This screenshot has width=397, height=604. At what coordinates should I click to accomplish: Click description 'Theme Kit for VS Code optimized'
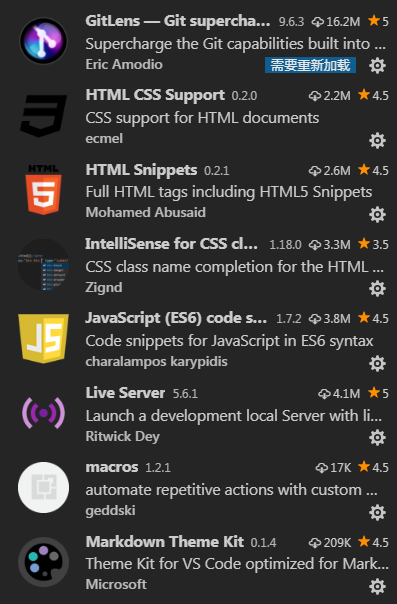[237, 564]
